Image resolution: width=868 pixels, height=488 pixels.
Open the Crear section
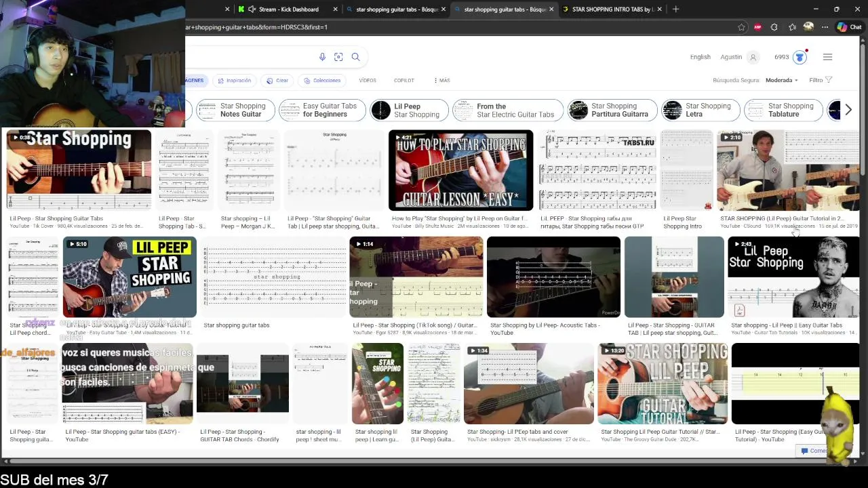pos(277,81)
